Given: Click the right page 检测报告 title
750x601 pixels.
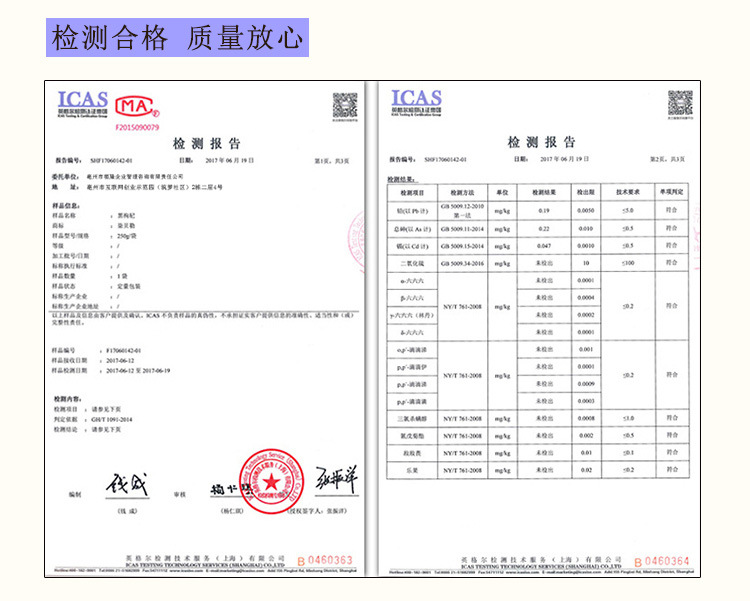Looking at the screenshot, I should tap(541, 142).
